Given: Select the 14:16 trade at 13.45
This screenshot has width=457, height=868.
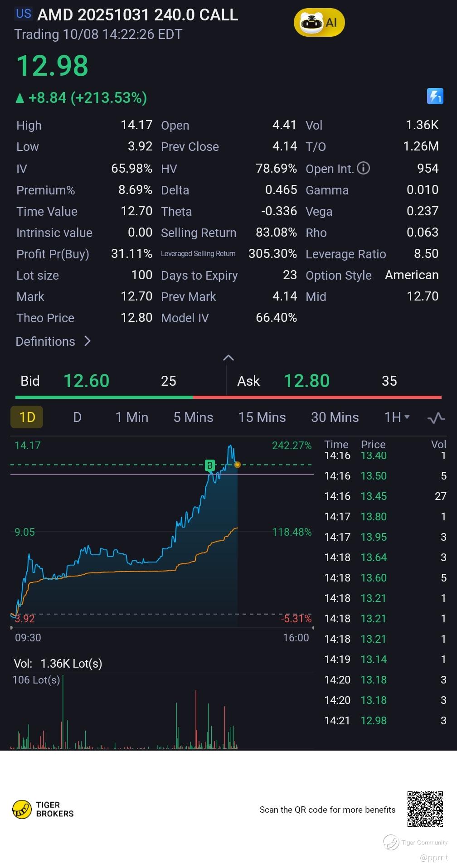Looking at the screenshot, I should 385,496.
